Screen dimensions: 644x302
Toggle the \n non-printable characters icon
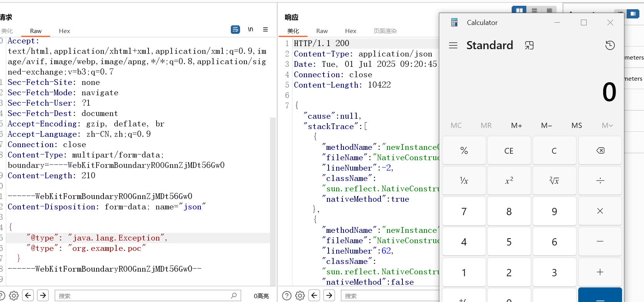250,29
